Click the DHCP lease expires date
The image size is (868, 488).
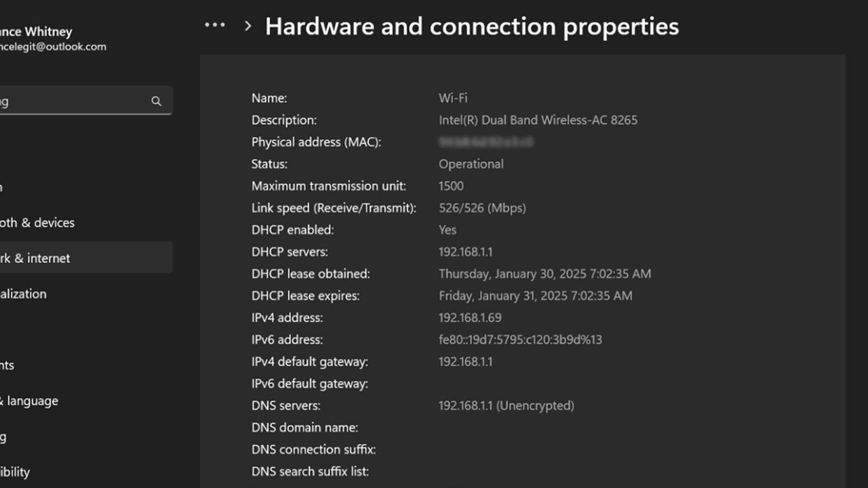[x=535, y=296]
